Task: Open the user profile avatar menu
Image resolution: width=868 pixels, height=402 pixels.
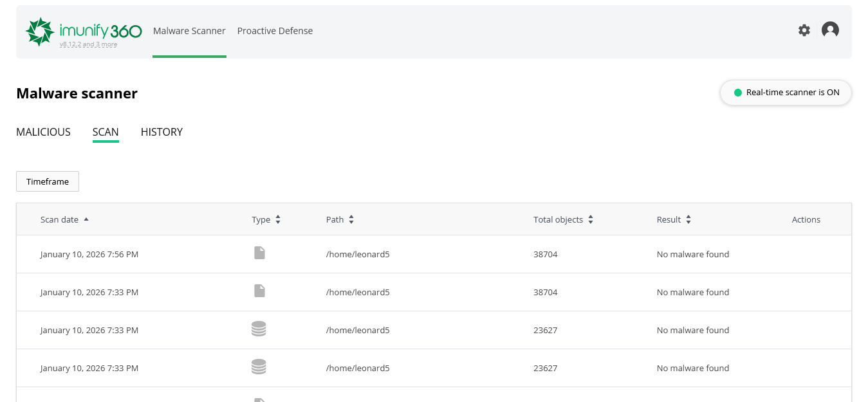Action: [830, 30]
